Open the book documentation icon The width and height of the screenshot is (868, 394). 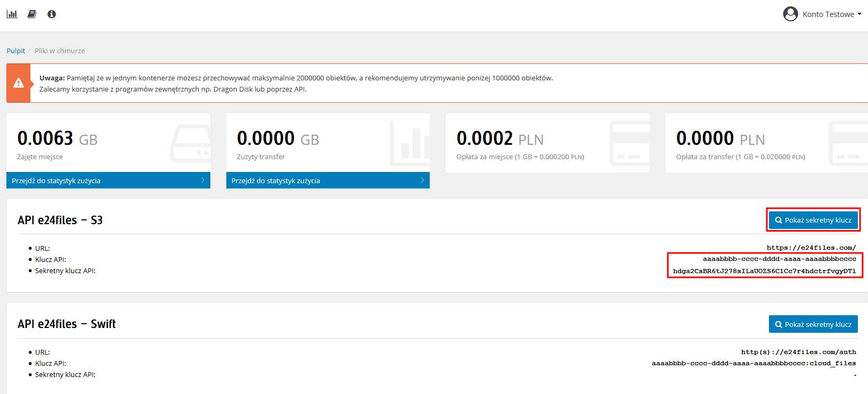tap(32, 14)
